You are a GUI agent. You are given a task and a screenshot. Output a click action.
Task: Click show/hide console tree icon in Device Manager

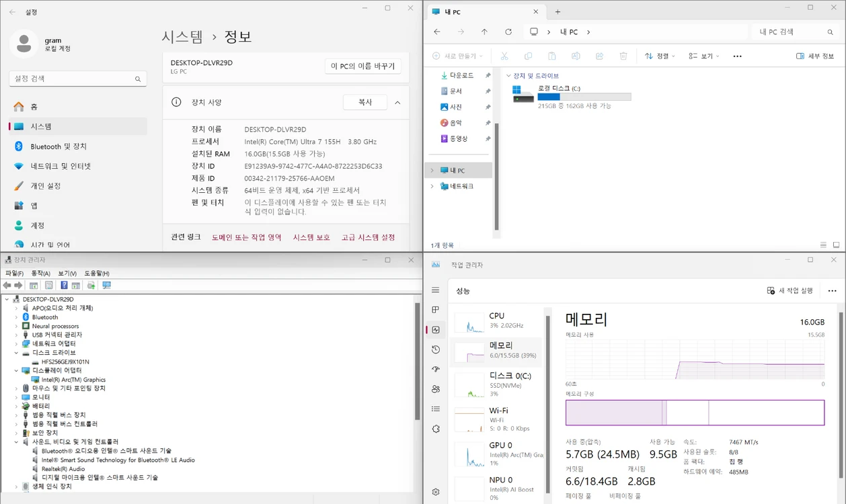[x=34, y=286]
